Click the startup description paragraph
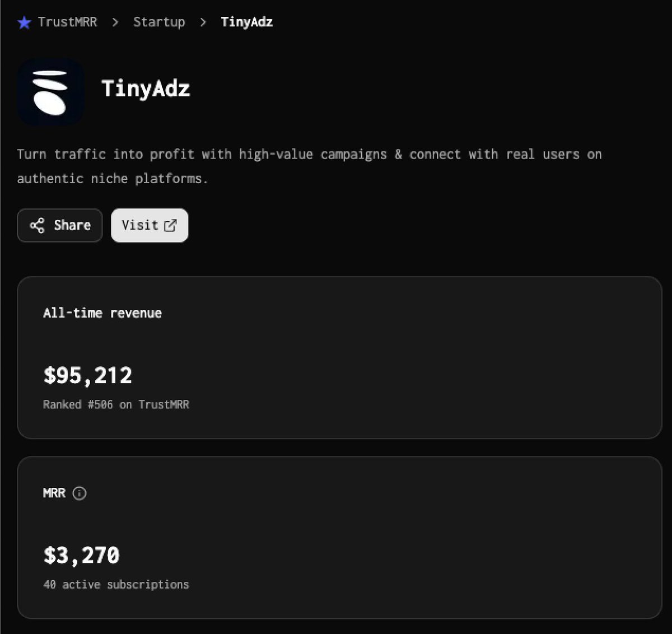This screenshot has width=672, height=634. click(309, 166)
